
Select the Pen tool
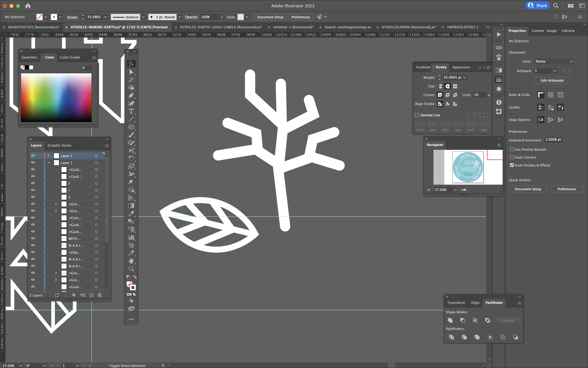coord(131,95)
